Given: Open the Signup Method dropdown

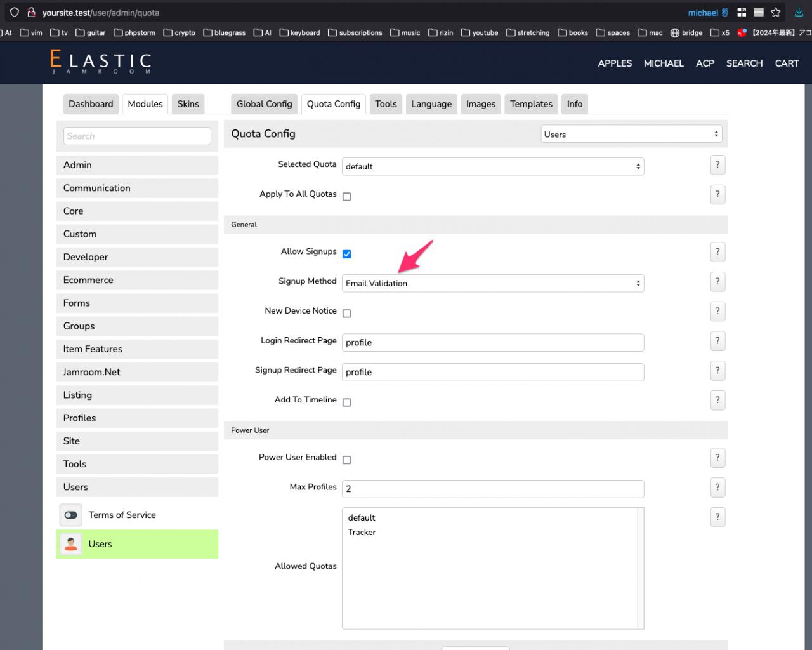Looking at the screenshot, I should tap(492, 283).
